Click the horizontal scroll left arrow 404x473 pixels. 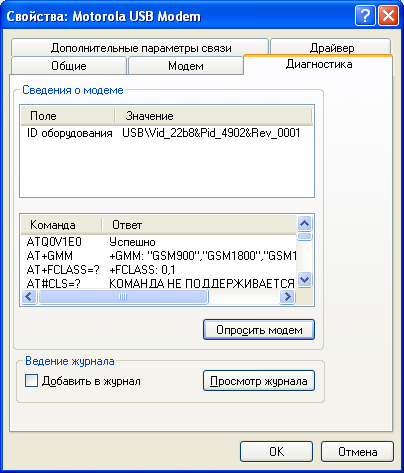click(x=29, y=296)
